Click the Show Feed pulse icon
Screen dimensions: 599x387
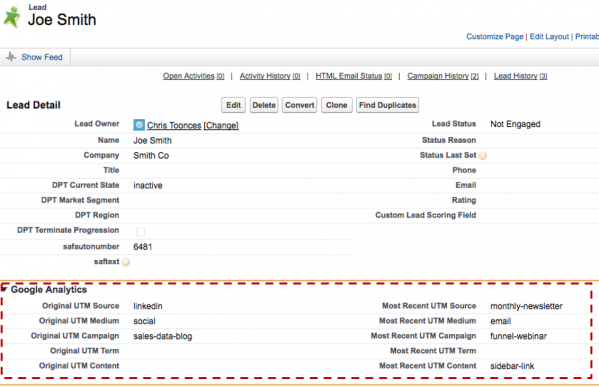11,57
